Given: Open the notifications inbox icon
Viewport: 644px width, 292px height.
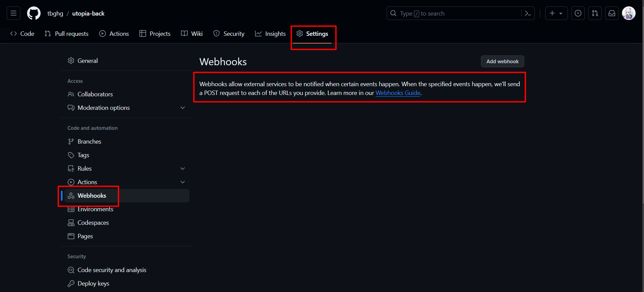Looking at the screenshot, I should click(612, 14).
